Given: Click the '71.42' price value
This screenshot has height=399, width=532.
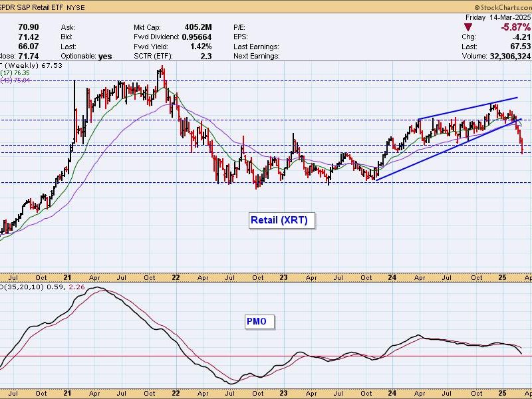Looking at the screenshot, I should [x=29, y=37].
